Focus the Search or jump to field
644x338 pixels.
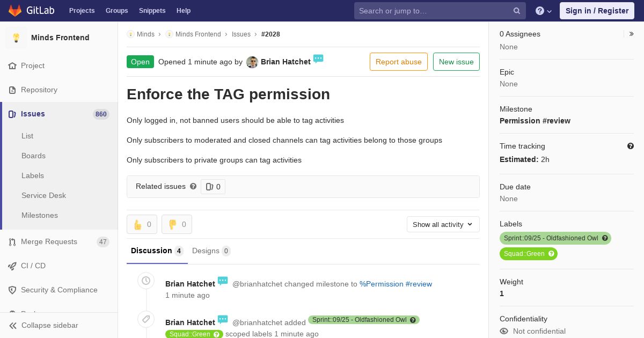coord(440,11)
